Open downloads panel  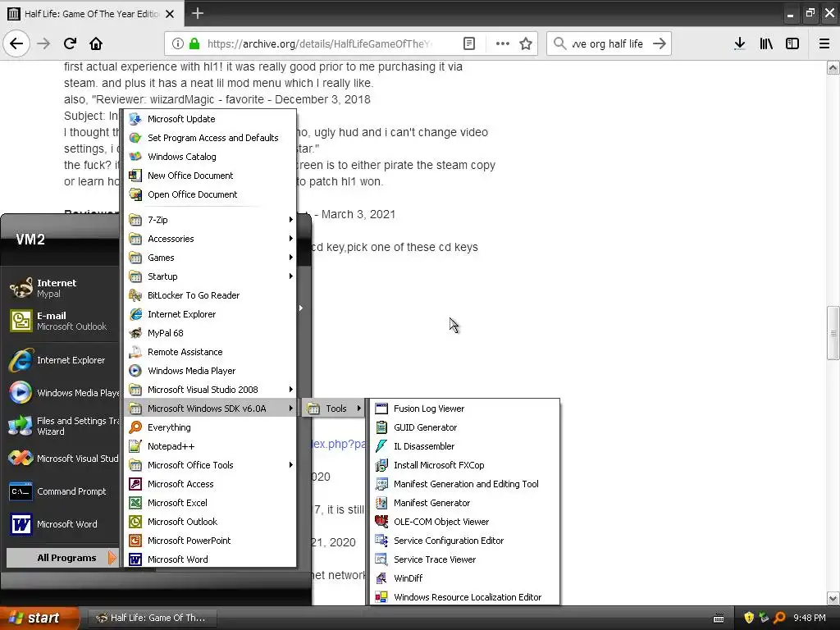pyautogui.click(x=739, y=44)
